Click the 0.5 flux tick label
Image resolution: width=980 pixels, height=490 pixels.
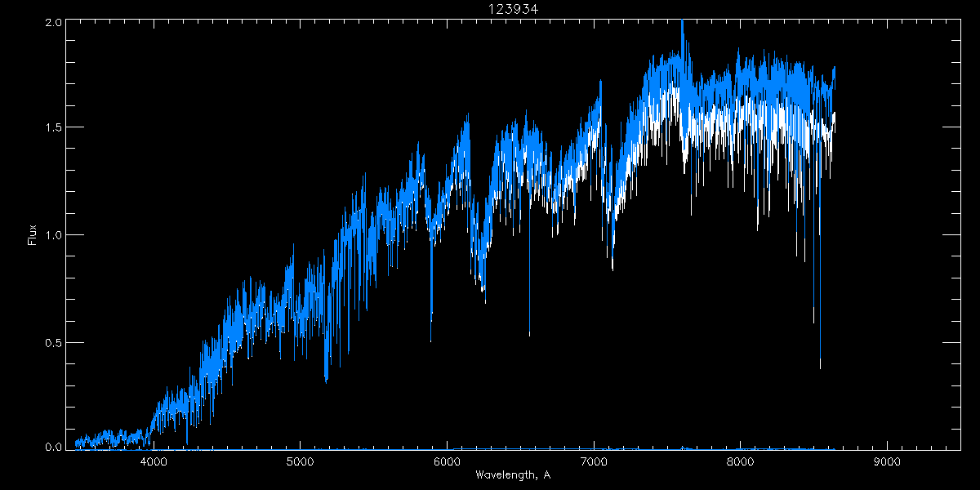pyautogui.click(x=53, y=341)
